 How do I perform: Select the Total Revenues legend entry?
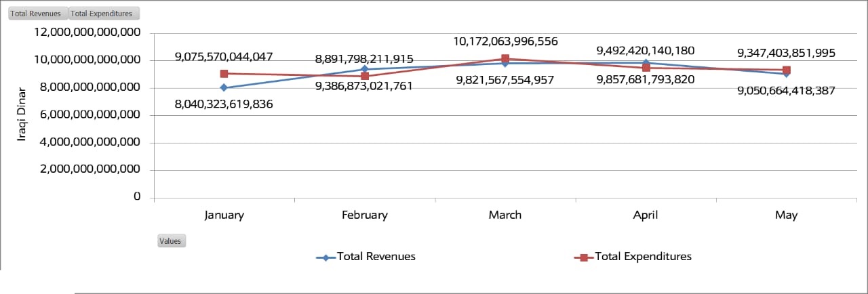[x=376, y=257]
